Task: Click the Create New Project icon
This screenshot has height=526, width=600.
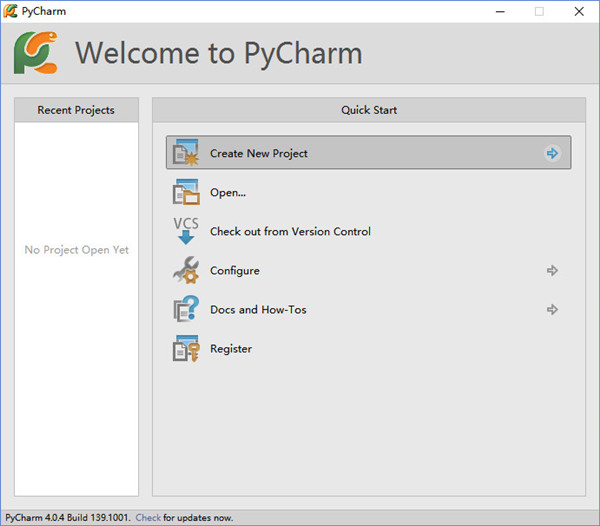Action: pos(186,153)
